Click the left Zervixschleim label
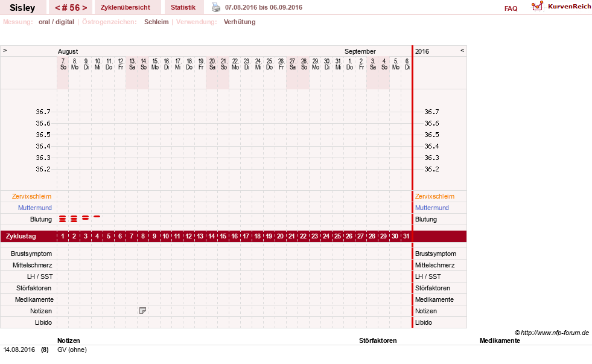Image resolution: width=592 pixels, height=364 pixels. (32, 196)
